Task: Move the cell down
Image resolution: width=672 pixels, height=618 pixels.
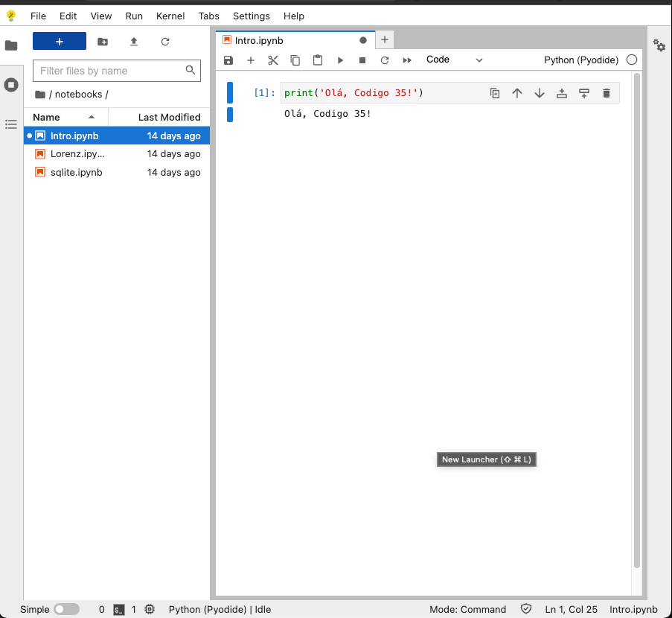Action: 540,93
